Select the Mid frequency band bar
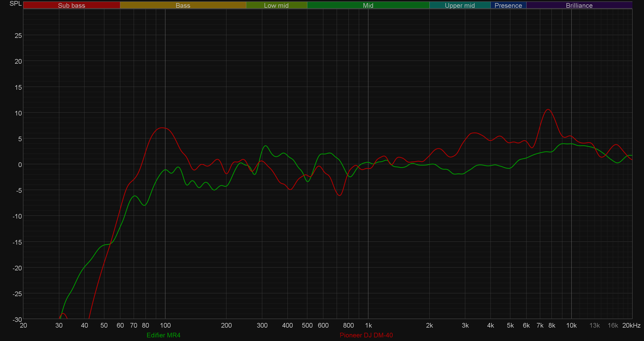The width and height of the screenshot is (644, 341). 368,5
